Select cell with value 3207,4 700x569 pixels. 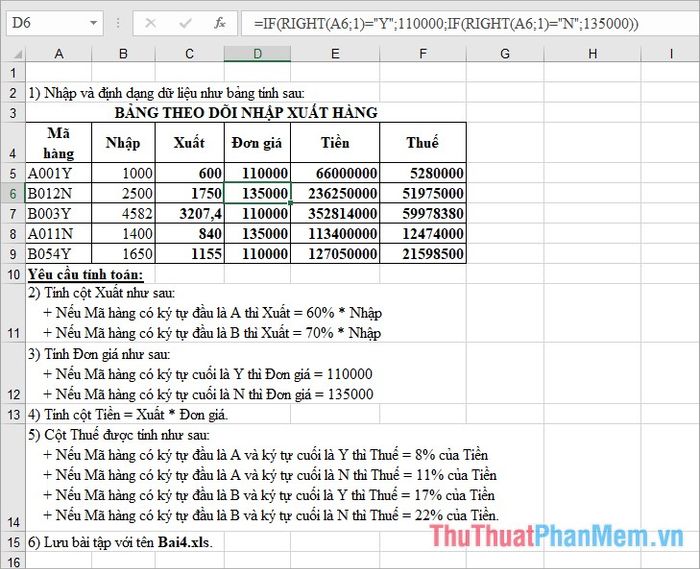[x=190, y=213]
